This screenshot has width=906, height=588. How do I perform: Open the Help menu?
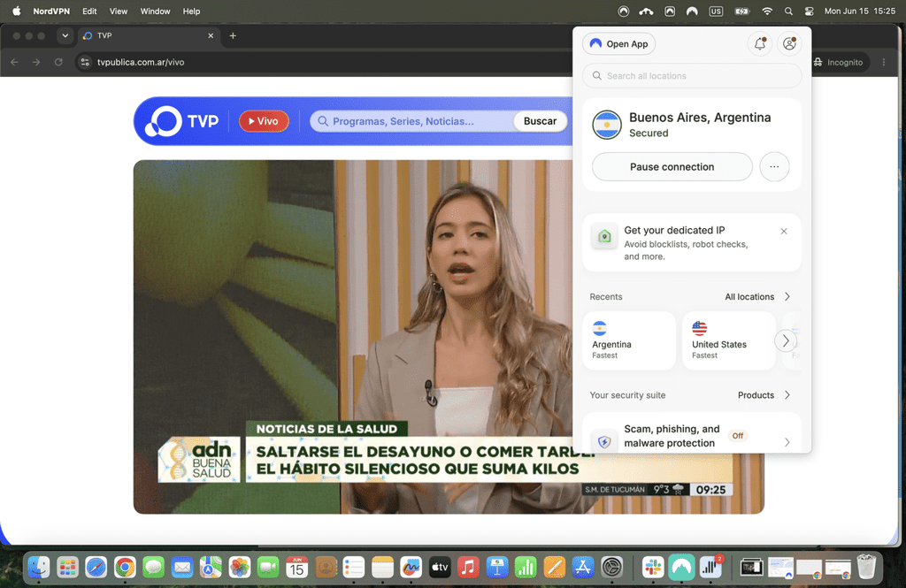click(x=191, y=11)
